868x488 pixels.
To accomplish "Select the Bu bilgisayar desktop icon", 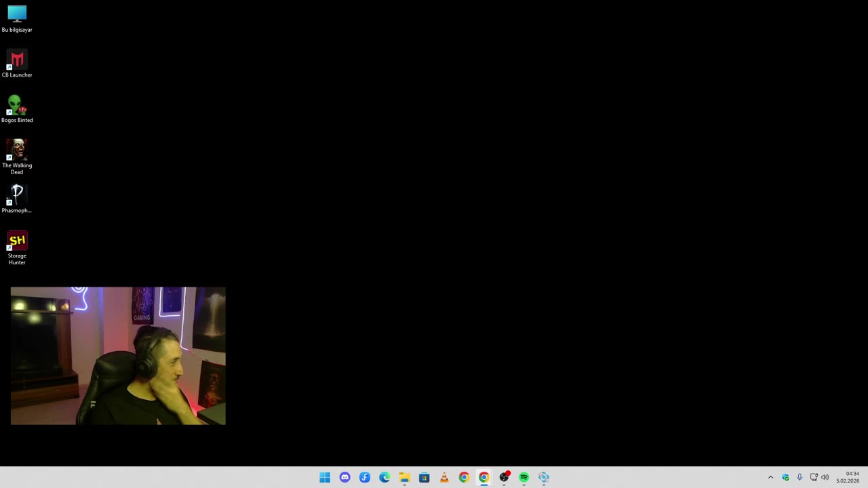I will (17, 19).
